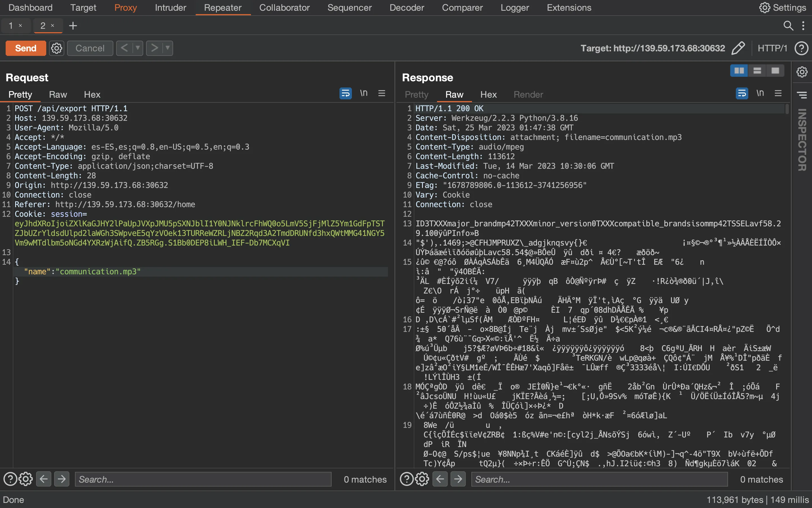The width and height of the screenshot is (812, 508).
Task: Open the Dashboard tab
Action: (30, 7)
